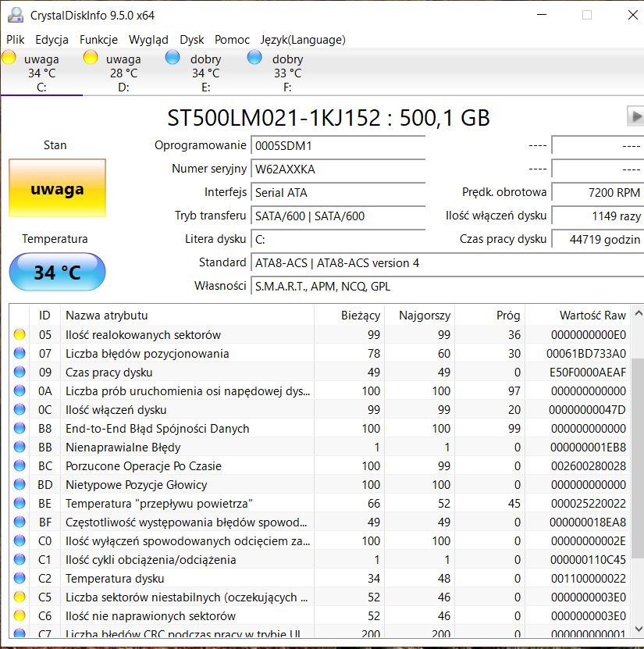The height and width of the screenshot is (649, 644).
Task: Click blue status icon for attribute BF
Action: point(20,522)
